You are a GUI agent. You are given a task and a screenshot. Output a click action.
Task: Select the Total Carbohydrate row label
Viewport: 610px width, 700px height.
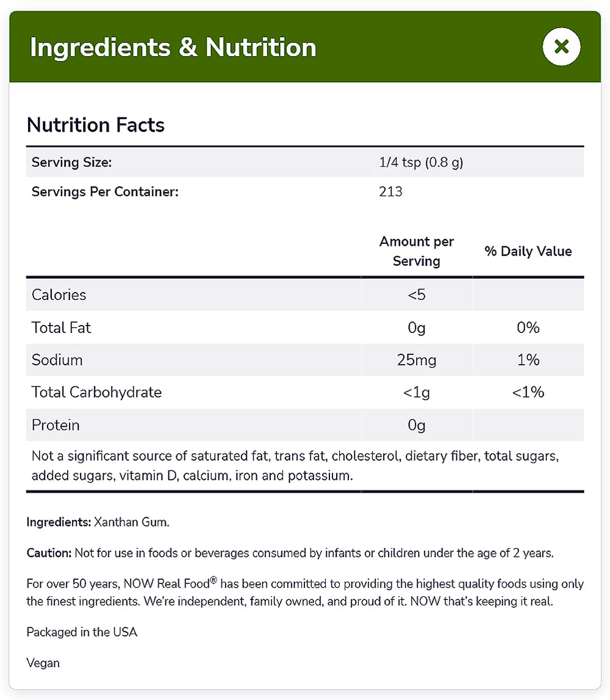[x=96, y=392]
